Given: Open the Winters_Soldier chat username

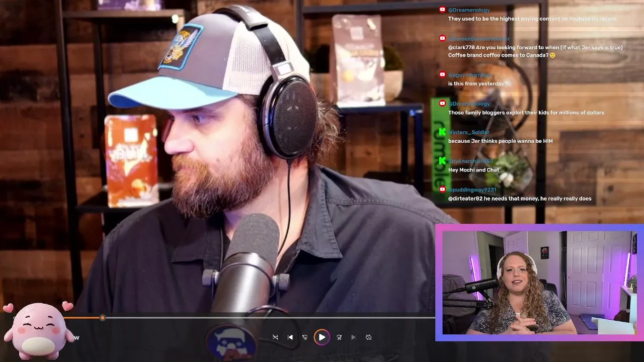Looking at the screenshot, I should 469,132.
